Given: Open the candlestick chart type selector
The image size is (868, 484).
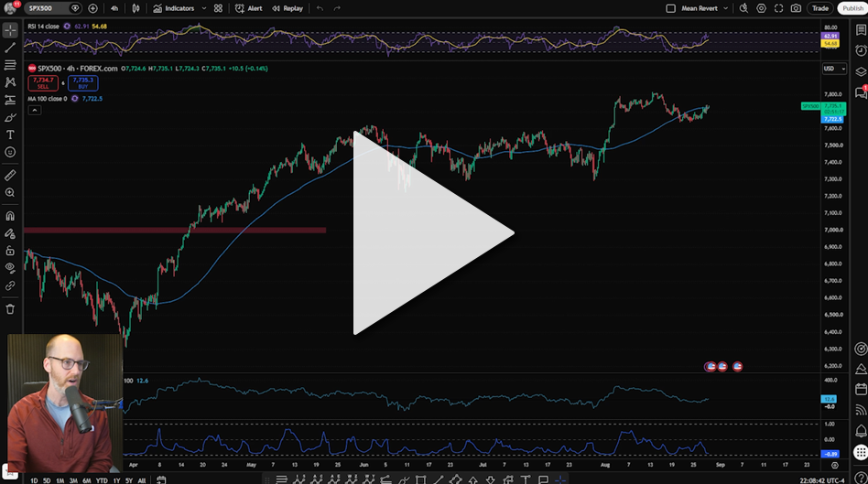Looking at the screenshot, I should [136, 8].
